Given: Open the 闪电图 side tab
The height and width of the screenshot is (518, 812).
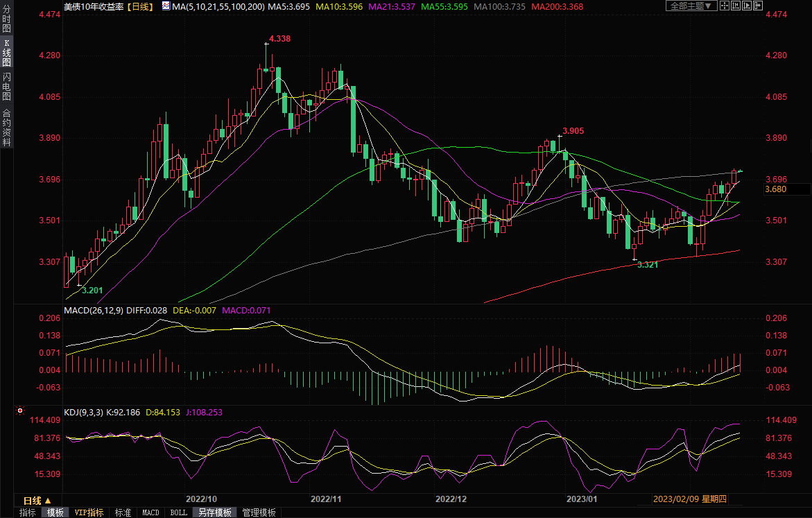Looking at the screenshot, I should [6, 87].
